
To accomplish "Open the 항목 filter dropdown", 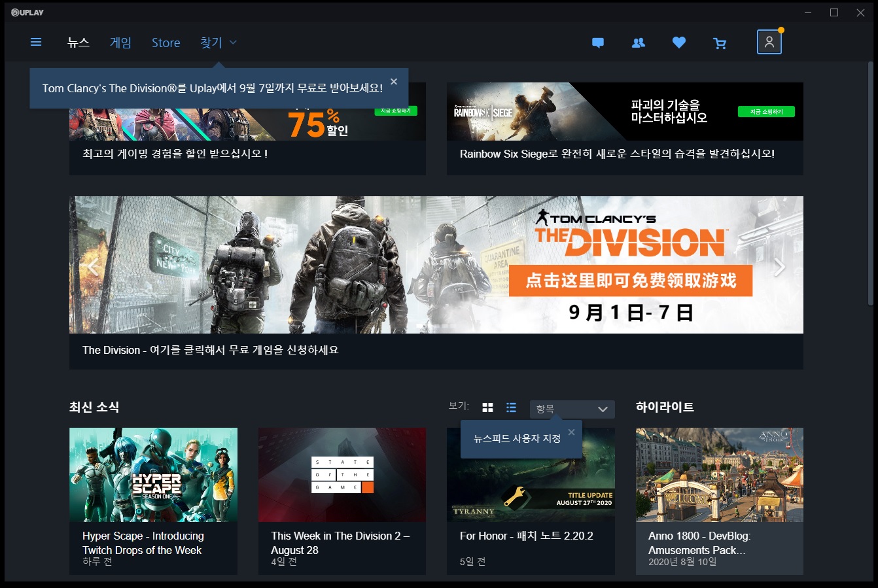I will coord(572,409).
